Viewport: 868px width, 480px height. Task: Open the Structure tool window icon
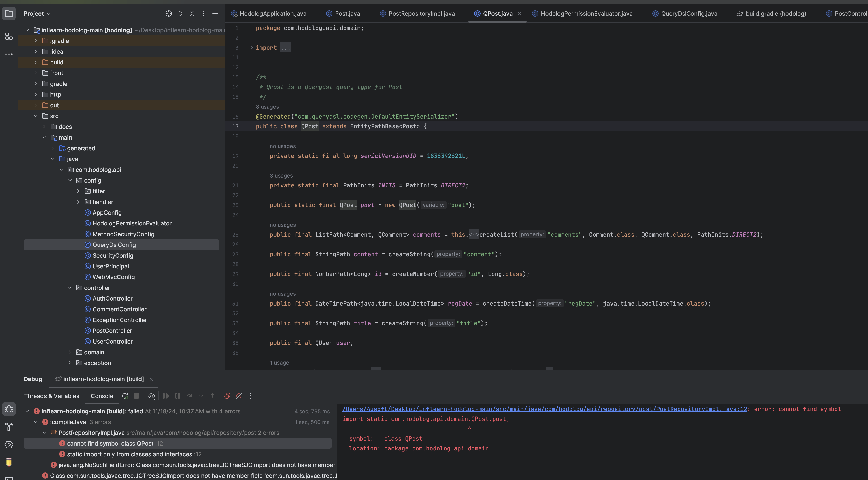click(x=9, y=36)
